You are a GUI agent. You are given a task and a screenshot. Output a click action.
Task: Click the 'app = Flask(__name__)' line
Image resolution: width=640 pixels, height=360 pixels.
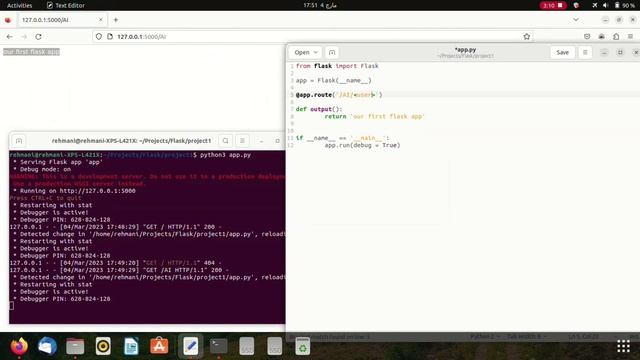tap(333, 80)
